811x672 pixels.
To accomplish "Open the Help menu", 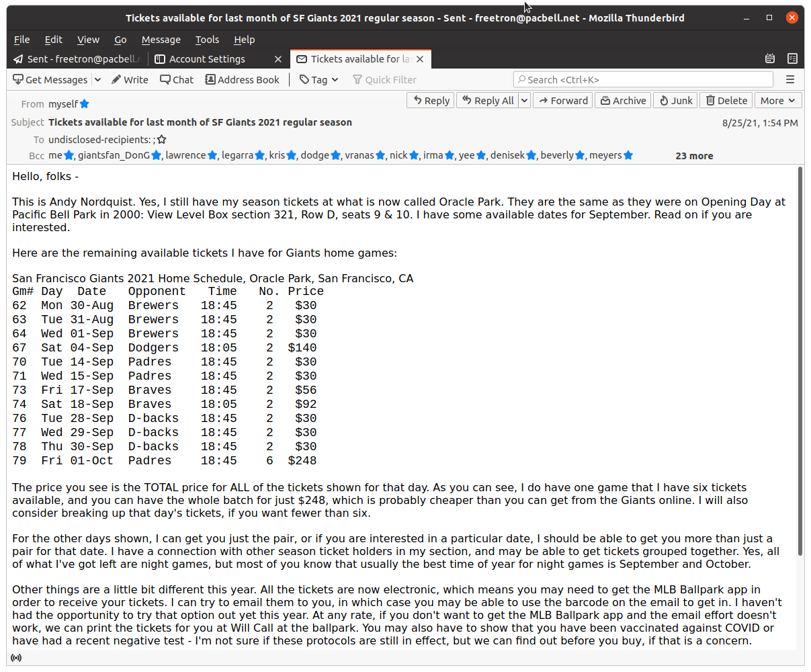I will click(245, 40).
